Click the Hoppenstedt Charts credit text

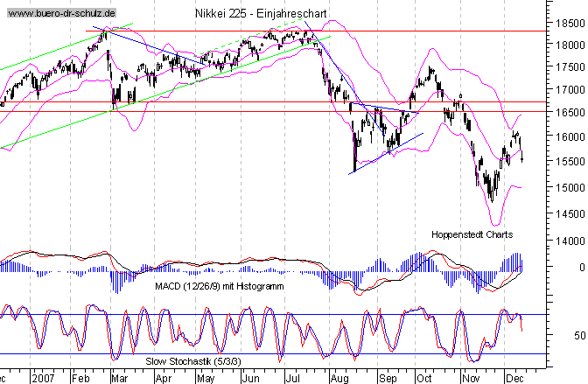tap(472, 234)
